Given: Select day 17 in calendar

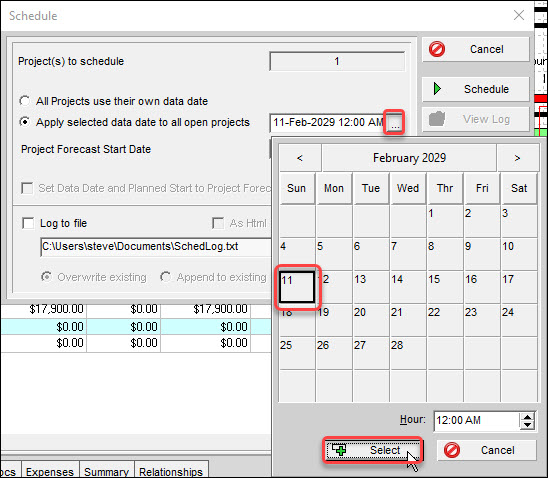Looking at the screenshot, I should [x=519, y=287].
